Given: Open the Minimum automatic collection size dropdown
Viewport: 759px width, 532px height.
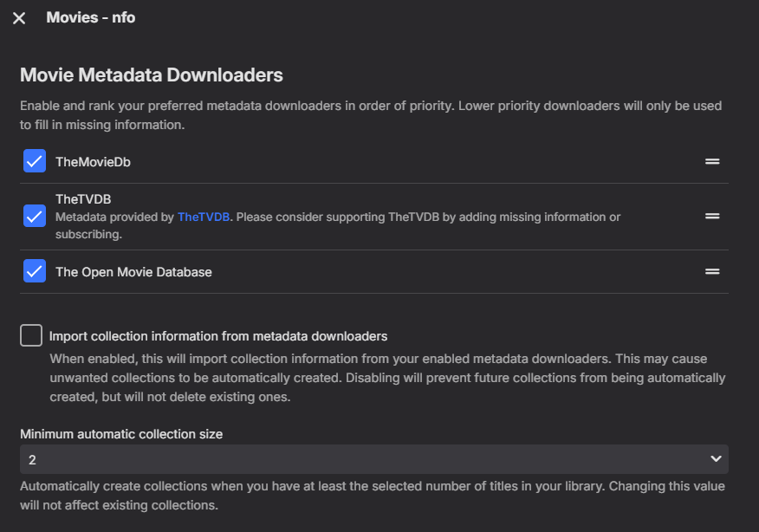Looking at the screenshot, I should coord(373,458).
